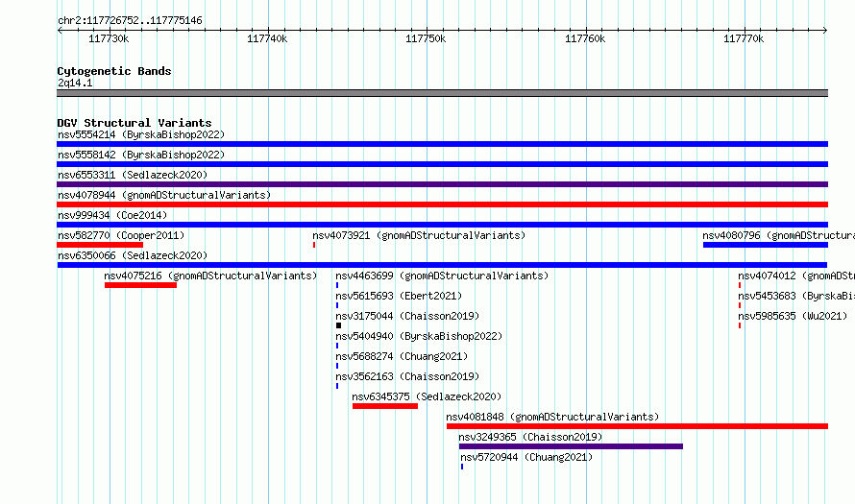This screenshot has height=504, width=855.
Task: Click the 117770k ruler position label
Action: tap(744, 38)
